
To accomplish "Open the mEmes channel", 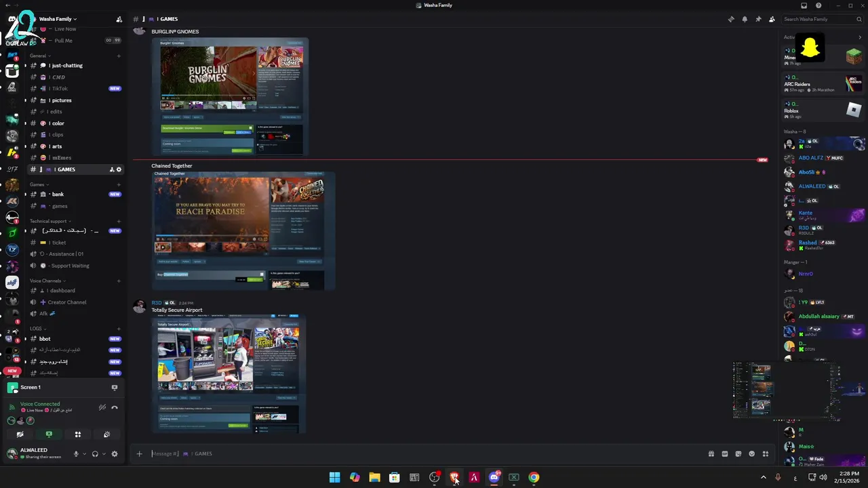I will [x=75, y=158].
